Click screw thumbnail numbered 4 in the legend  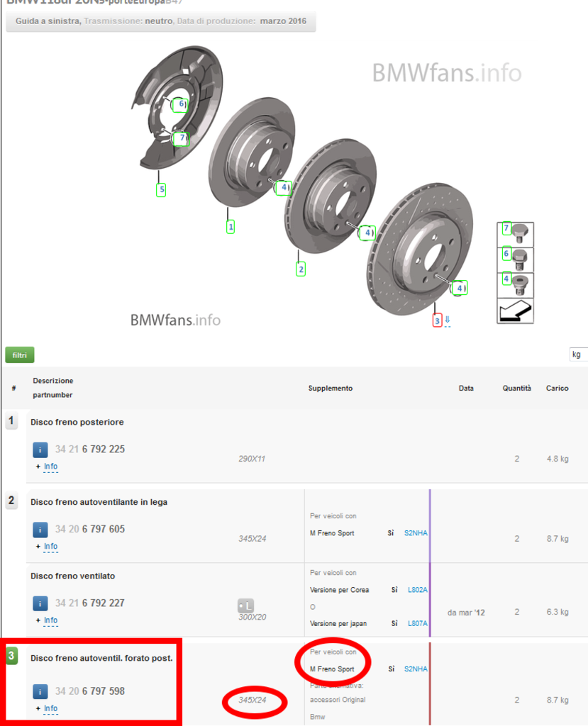click(x=515, y=285)
